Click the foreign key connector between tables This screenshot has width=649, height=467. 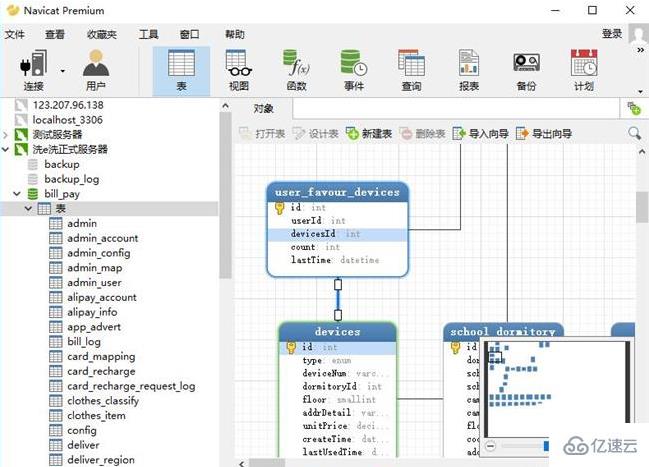[x=338, y=300]
